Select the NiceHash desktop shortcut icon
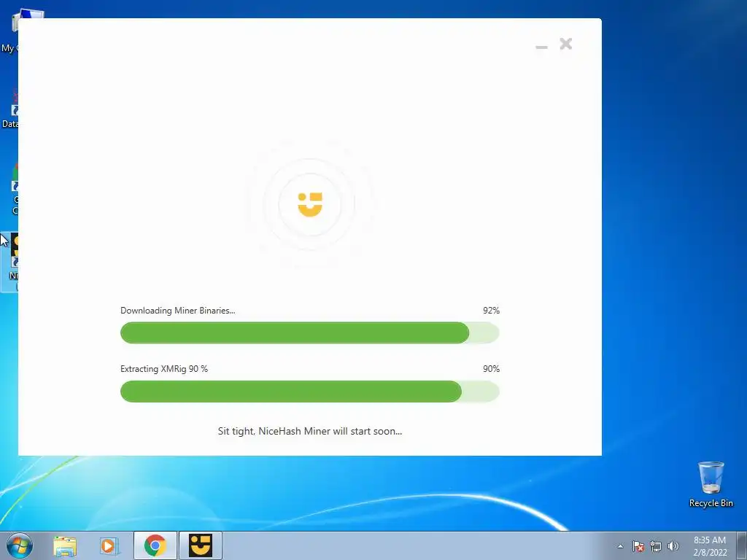 [x=9, y=262]
